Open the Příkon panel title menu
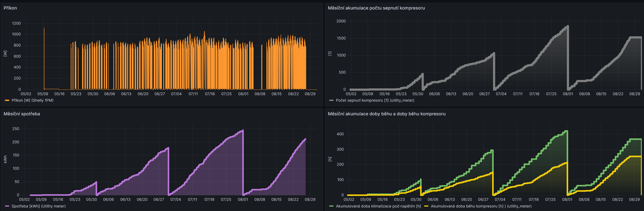 [x=10, y=8]
